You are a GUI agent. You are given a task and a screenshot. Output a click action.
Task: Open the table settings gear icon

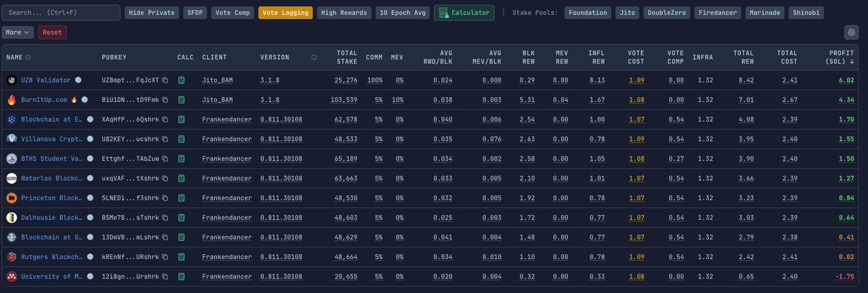click(x=851, y=32)
